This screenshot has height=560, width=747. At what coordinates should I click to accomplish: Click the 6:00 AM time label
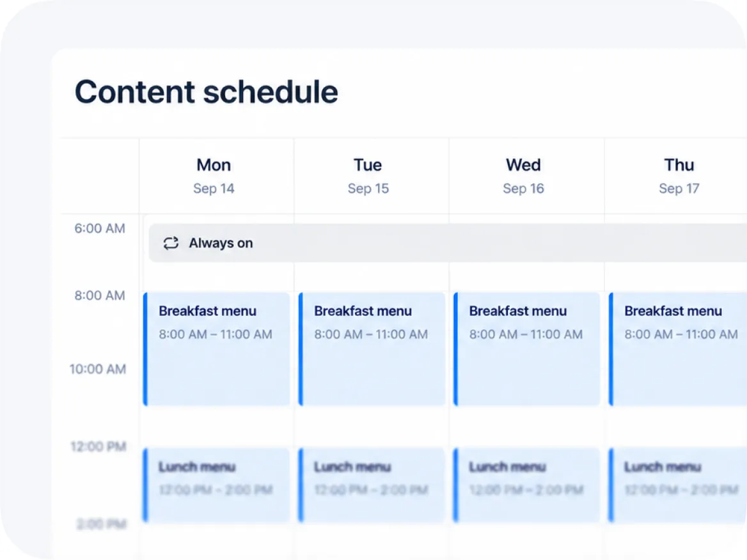(100, 229)
